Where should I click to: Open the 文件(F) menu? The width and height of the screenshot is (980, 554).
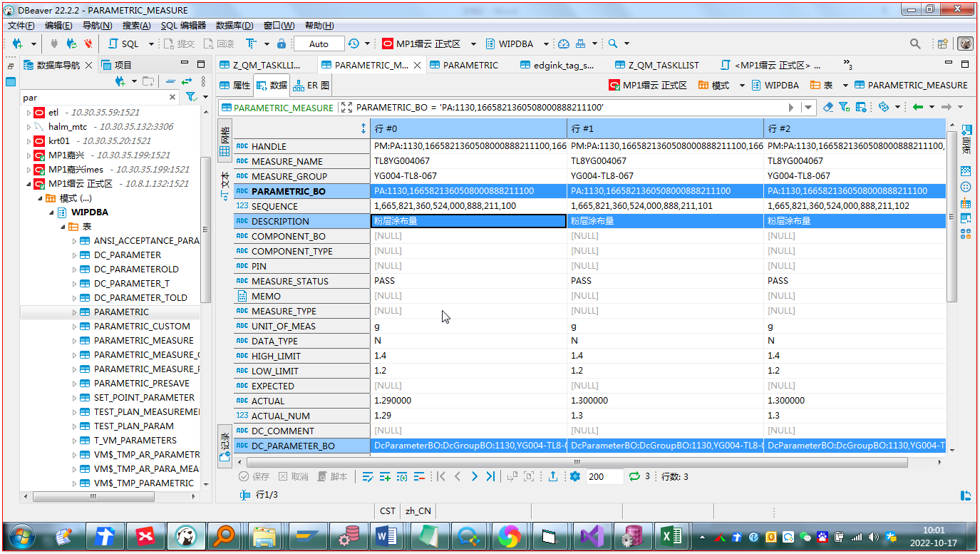click(x=21, y=26)
